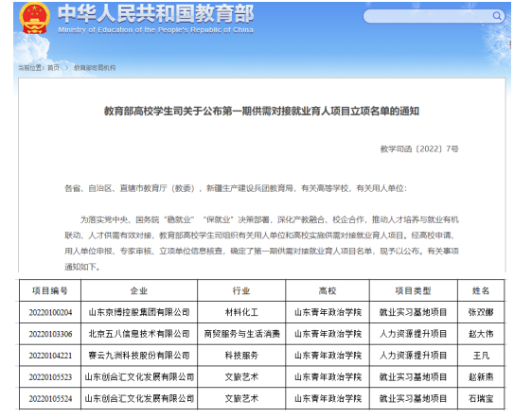Viewport: 532px width, 418px height.
Task: Click the 中华人民共和国教育部 site title
Action: (156, 13)
